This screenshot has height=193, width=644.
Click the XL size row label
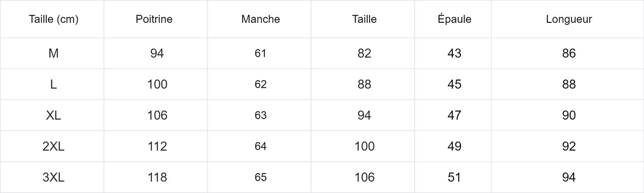(53, 115)
